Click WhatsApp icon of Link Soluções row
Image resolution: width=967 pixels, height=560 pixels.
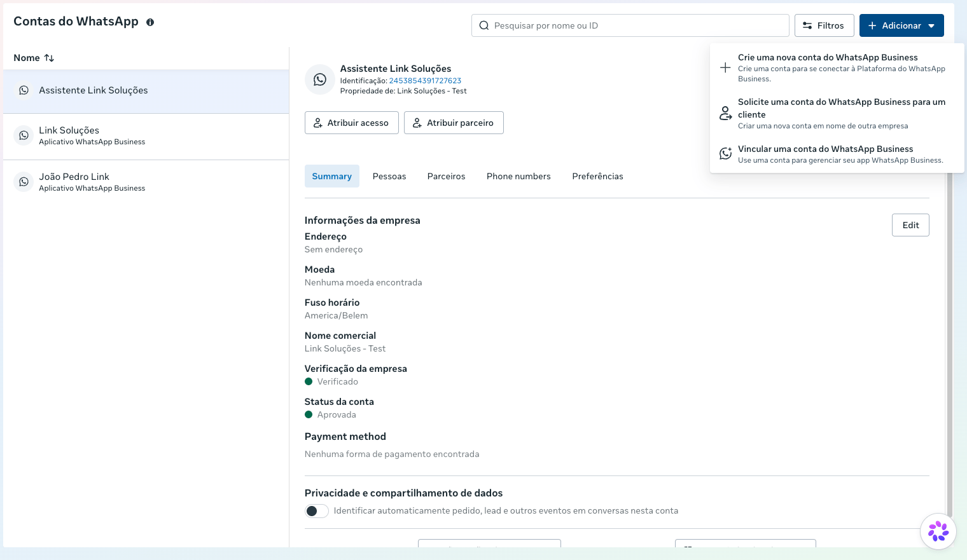coord(24,135)
